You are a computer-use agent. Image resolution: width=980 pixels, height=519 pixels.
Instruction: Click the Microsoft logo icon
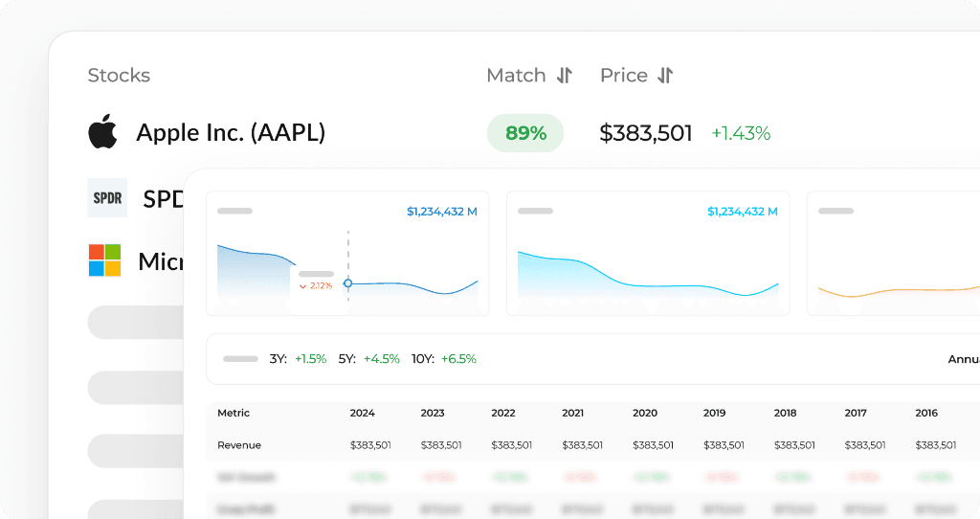pos(104,260)
